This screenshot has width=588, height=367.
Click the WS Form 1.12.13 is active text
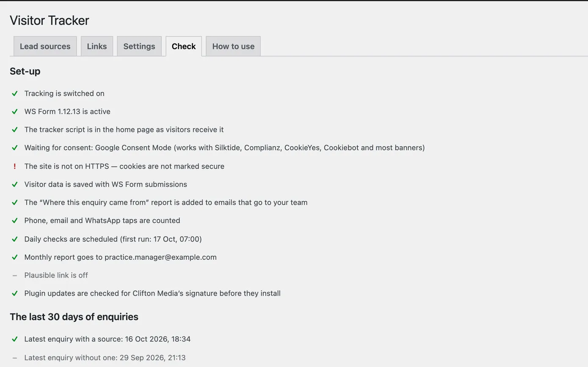67,112
